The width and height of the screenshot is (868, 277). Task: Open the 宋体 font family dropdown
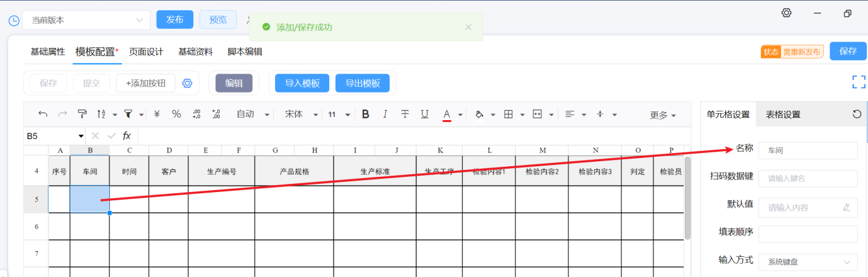(301, 114)
